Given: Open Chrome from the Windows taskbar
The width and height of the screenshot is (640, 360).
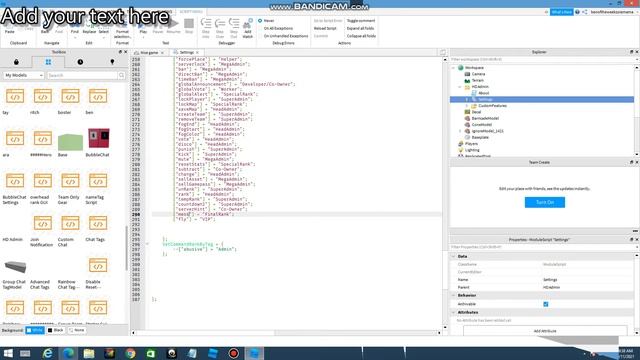Looking at the screenshot, I should [131, 353].
